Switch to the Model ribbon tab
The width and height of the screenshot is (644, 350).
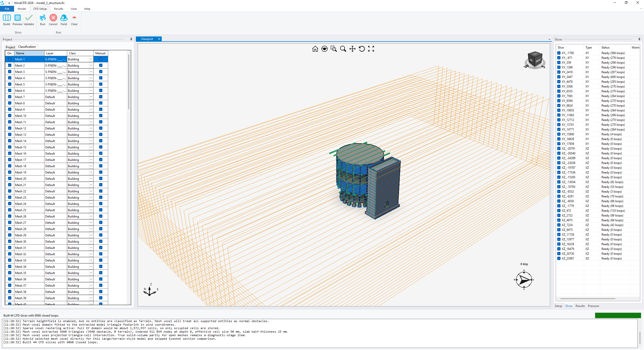pos(22,9)
